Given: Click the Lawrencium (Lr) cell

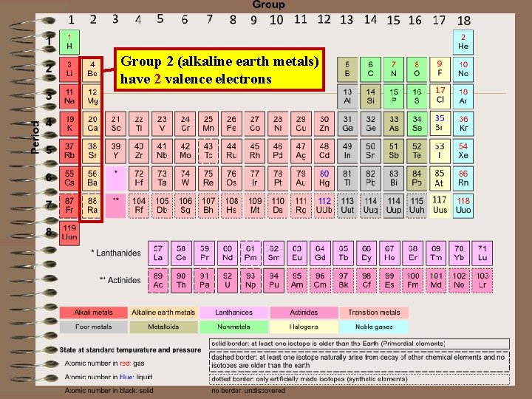Looking at the screenshot, I should pyautogui.click(x=482, y=281).
